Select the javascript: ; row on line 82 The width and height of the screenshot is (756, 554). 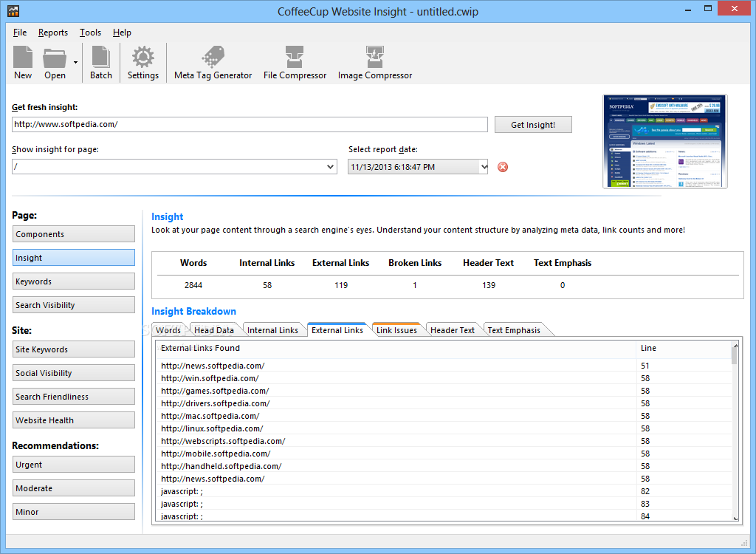pyautogui.click(x=444, y=491)
